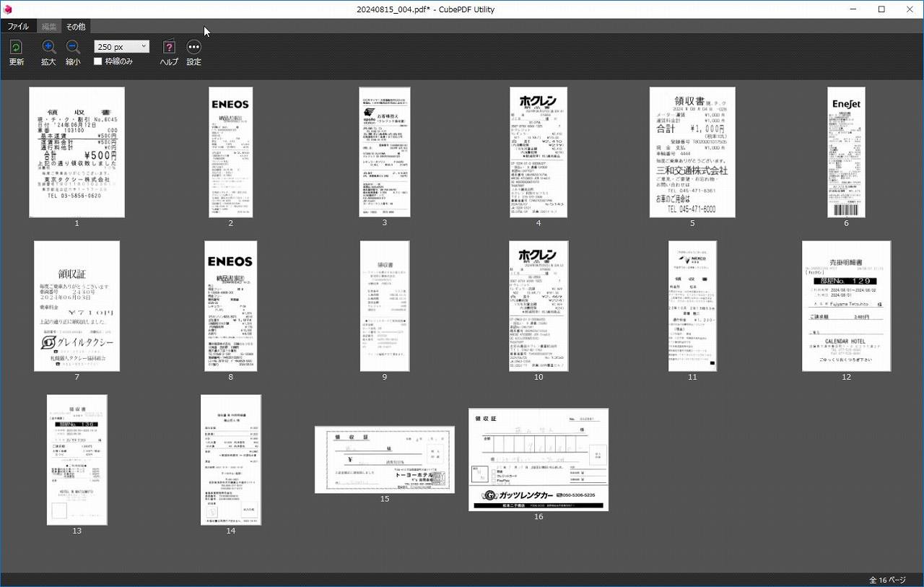This screenshot has width=924, height=587.
Task: Select page 6 EneJet receipt thumbnail
Action: (846, 152)
